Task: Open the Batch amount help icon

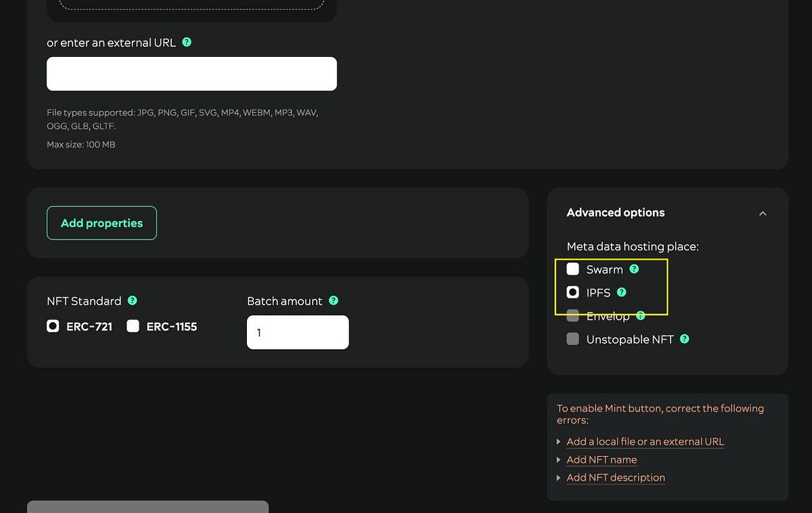Action: point(333,300)
